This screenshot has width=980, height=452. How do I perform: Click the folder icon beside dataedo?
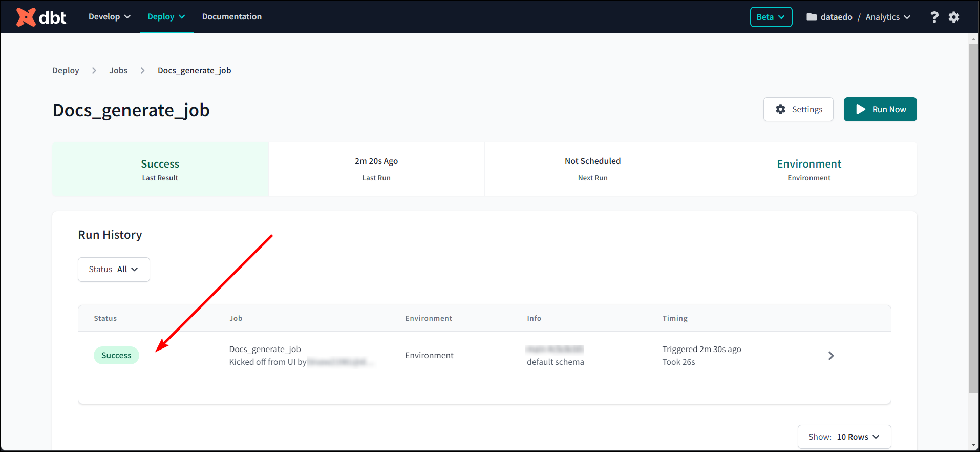tap(812, 17)
